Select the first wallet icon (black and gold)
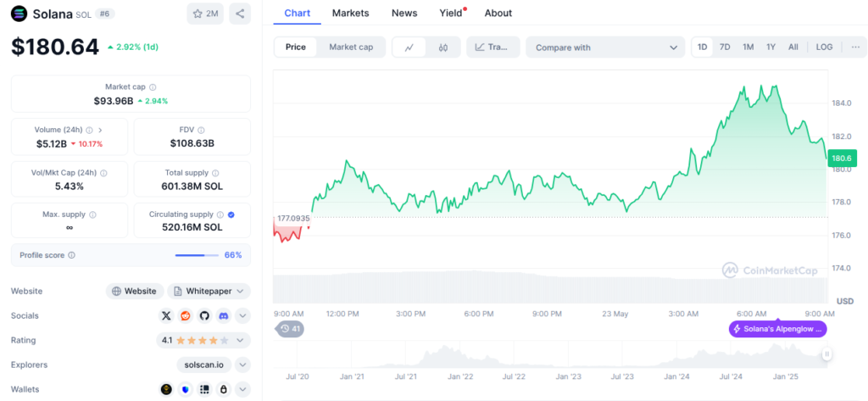The width and height of the screenshot is (868, 401). [x=166, y=389]
